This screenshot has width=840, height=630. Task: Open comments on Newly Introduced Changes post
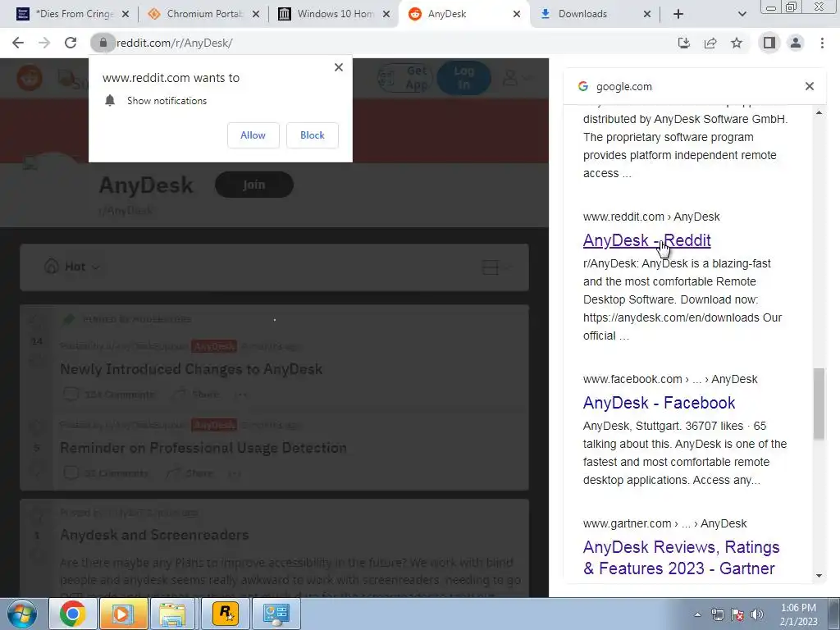pos(109,395)
